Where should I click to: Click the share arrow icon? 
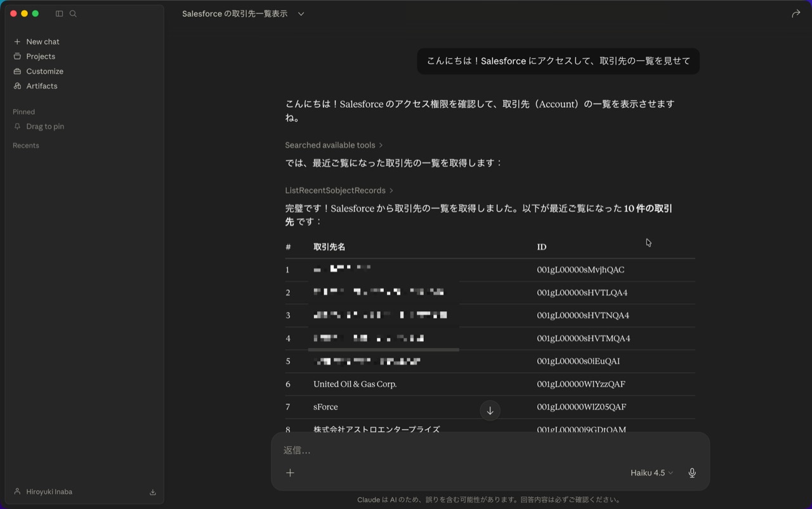(x=796, y=13)
